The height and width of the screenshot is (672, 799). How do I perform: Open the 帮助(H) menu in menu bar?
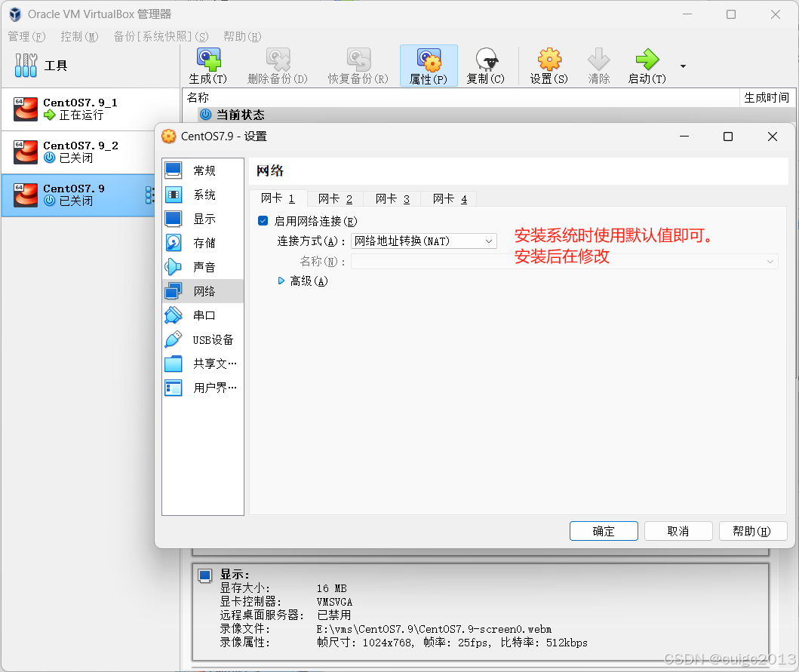[x=242, y=37]
